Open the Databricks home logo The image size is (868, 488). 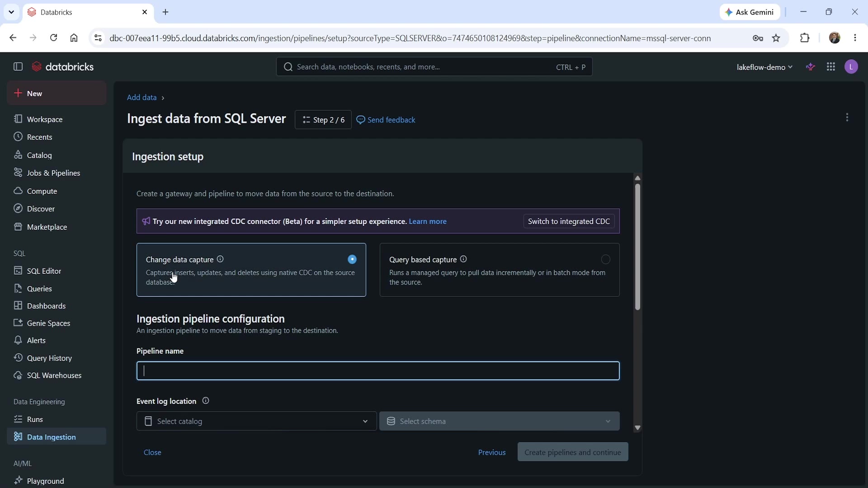pyautogui.click(x=63, y=67)
